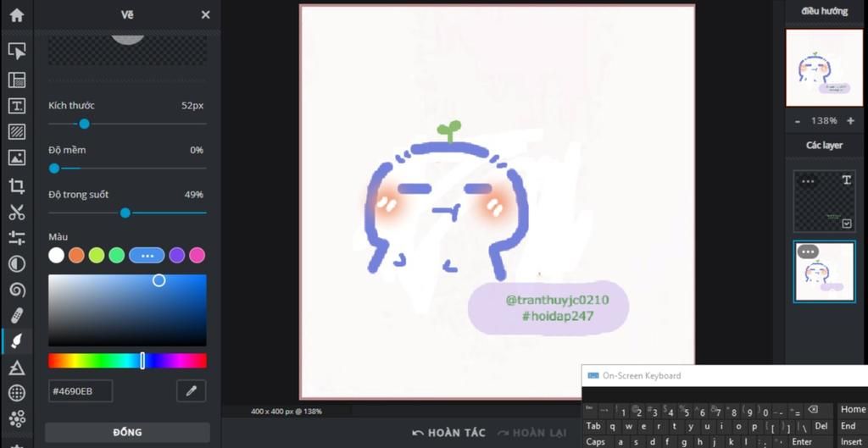Screen dimensions: 868x448
Task: Click the Insert key on On-Screen Keyboard
Action: pos(853,441)
